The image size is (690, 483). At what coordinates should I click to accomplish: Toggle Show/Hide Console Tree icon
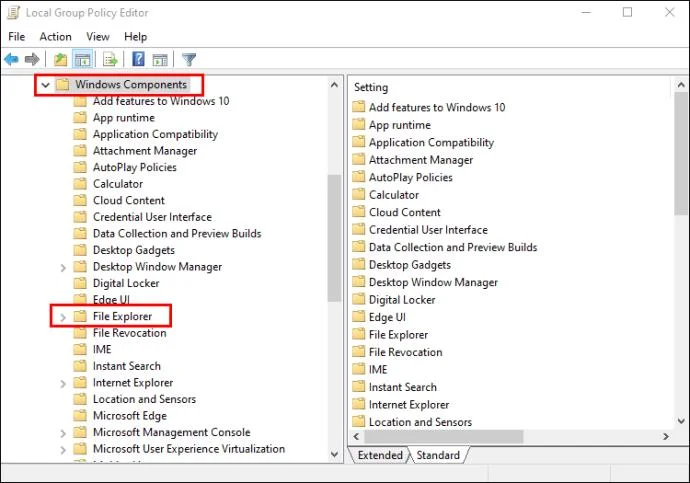(x=82, y=59)
